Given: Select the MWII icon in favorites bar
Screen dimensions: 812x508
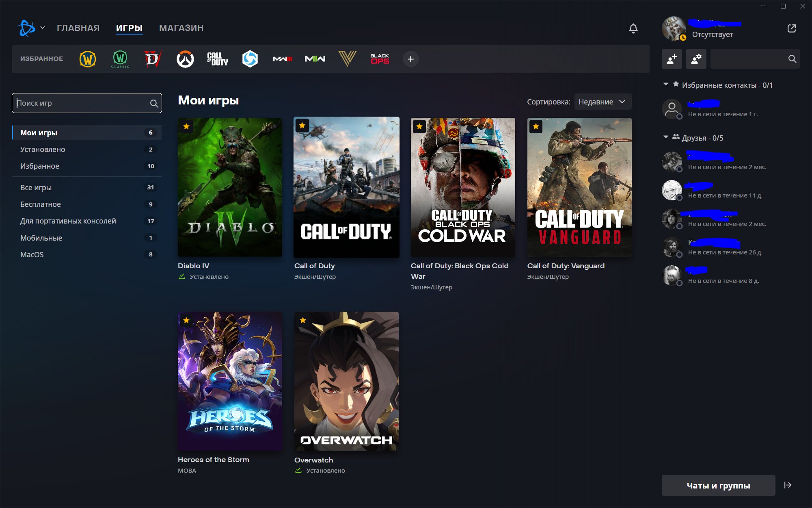Looking at the screenshot, I should [x=315, y=59].
